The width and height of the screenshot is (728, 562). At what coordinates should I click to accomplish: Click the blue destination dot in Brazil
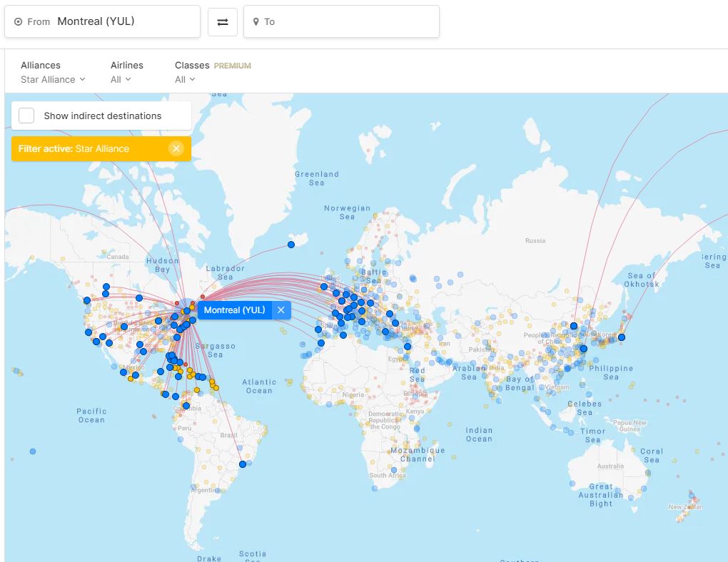pos(242,464)
